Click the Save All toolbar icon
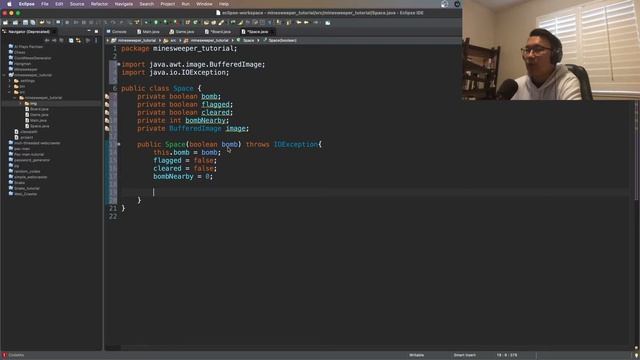The image size is (640, 360). pyautogui.click(x=33, y=22)
